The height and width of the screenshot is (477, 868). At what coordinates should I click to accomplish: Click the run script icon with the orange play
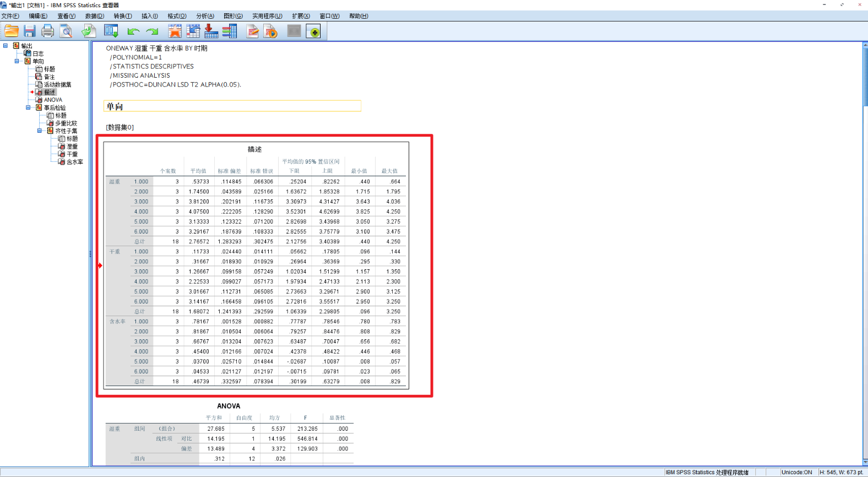pyautogui.click(x=271, y=31)
